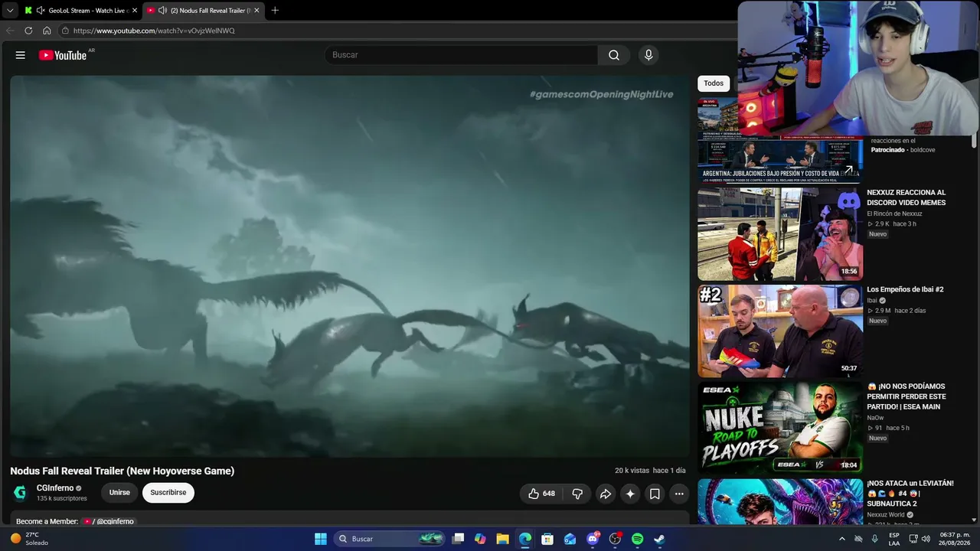980x551 pixels.
Task: Focus the YouTube Buscar search field
Action: tap(462, 55)
